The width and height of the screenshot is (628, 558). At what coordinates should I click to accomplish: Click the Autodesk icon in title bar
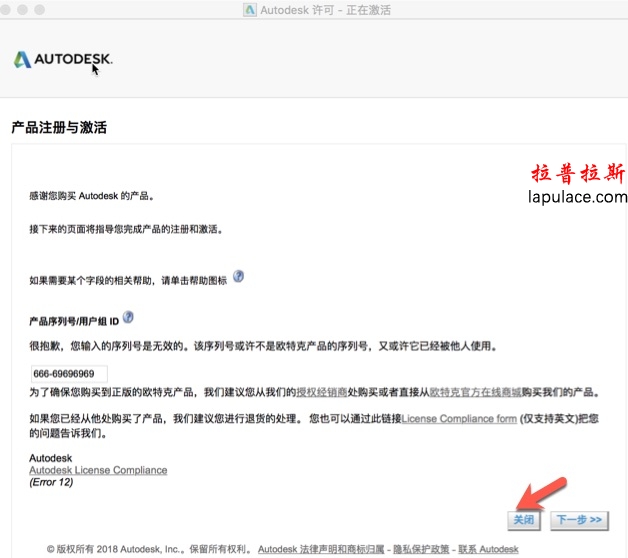tap(250, 10)
